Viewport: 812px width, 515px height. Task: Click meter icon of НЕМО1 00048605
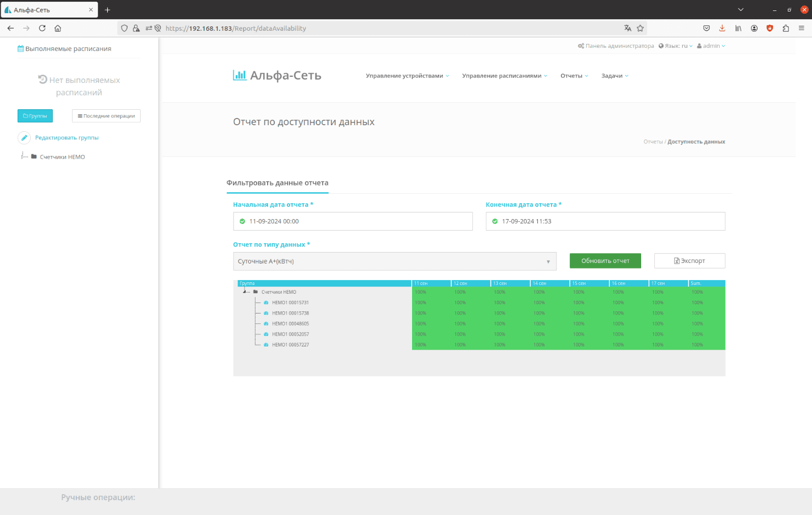click(x=266, y=324)
